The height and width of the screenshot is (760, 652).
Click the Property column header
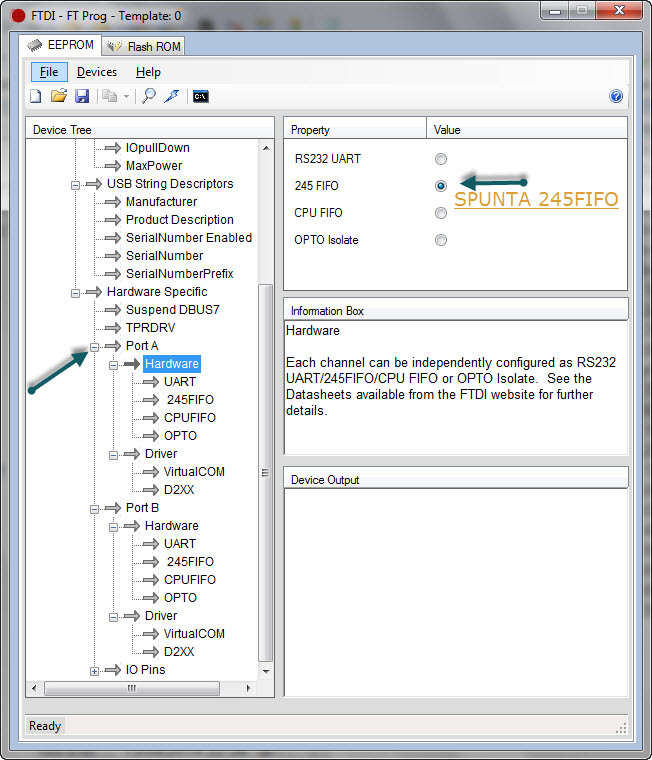pyautogui.click(x=355, y=129)
